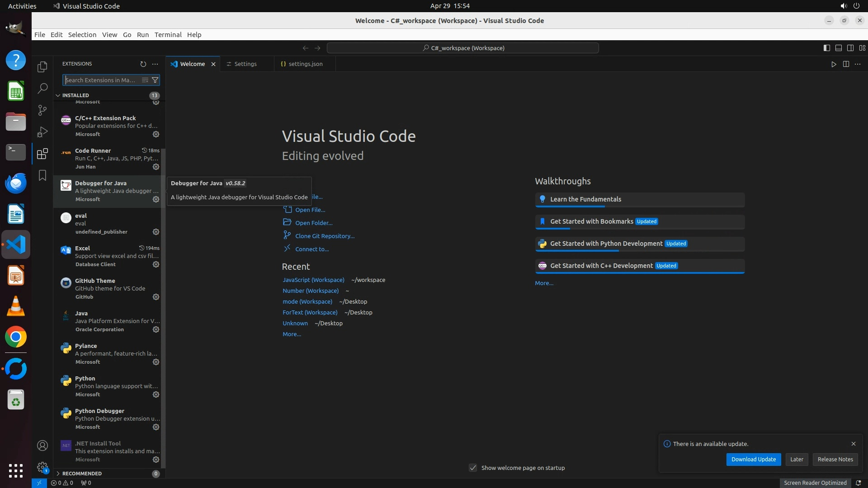This screenshot has height=488, width=868.
Task: Open Source Control view
Action: (42, 110)
